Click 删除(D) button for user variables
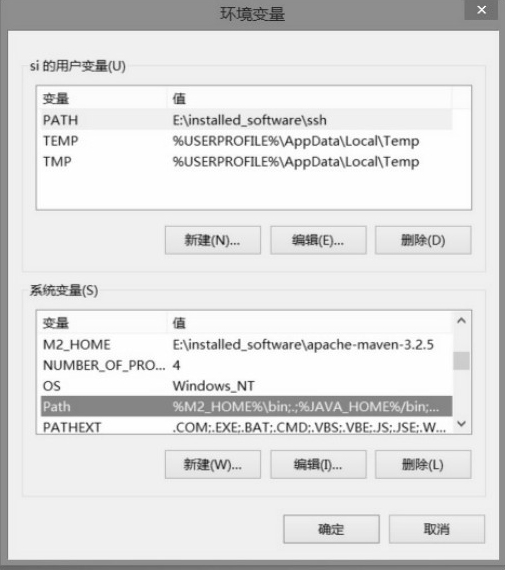The height and width of the screenshot is (570, 505). pyautogui.click(x=423, y=240)
